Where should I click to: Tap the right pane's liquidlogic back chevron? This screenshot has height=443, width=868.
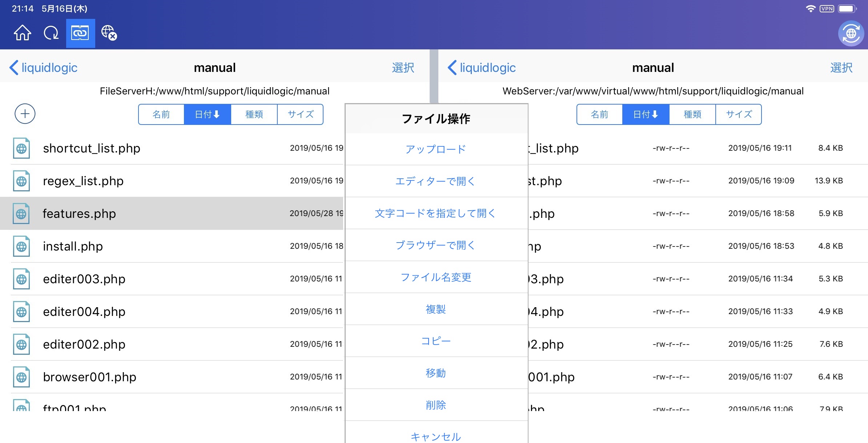pos(482,68)
